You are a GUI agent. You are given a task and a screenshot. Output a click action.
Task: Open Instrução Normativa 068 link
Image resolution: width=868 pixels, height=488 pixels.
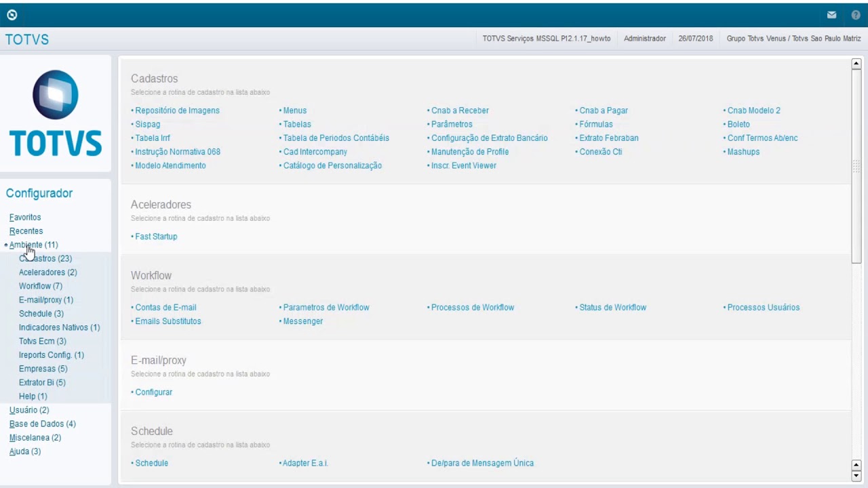tap(178, 152)
